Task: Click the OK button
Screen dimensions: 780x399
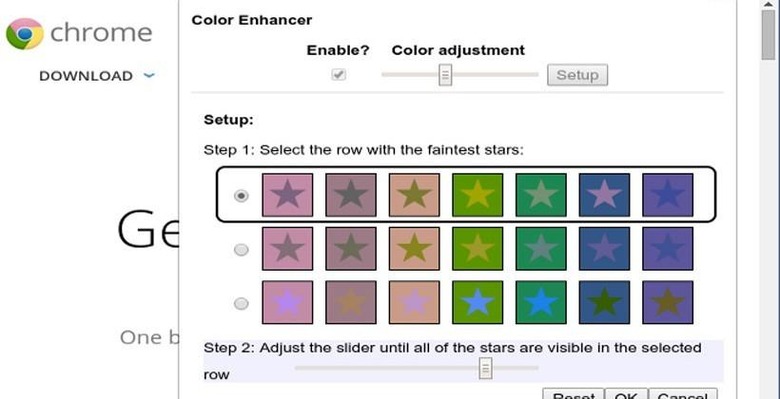Action: [626, 394]
